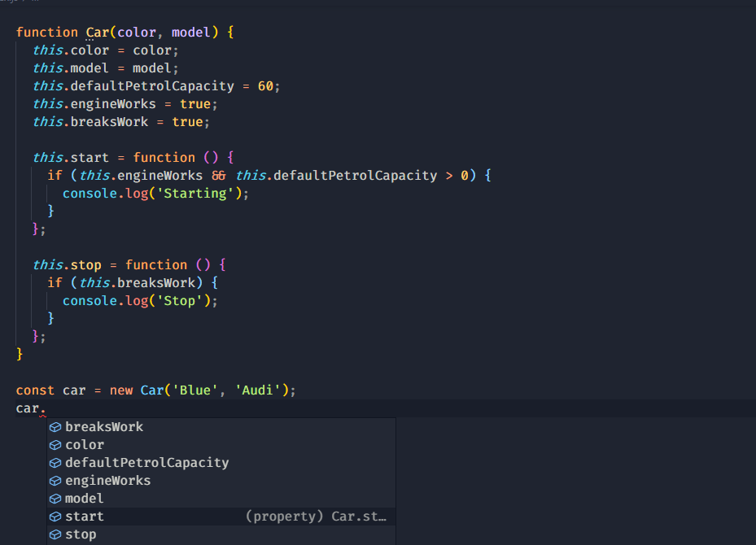Click the property icon for defaultPetrolCapacity
Viewport: 756px width, 545px height.
click(55, 462)
